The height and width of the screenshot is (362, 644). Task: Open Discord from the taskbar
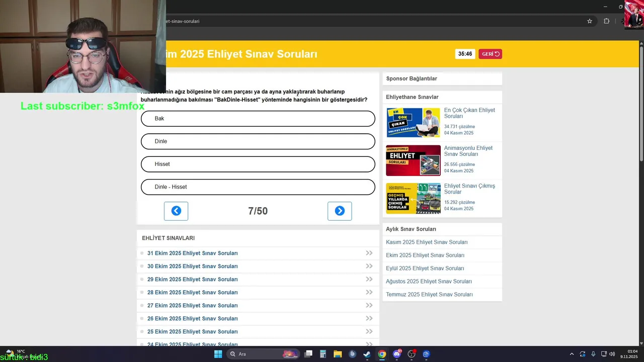click(x=397, y=354)
